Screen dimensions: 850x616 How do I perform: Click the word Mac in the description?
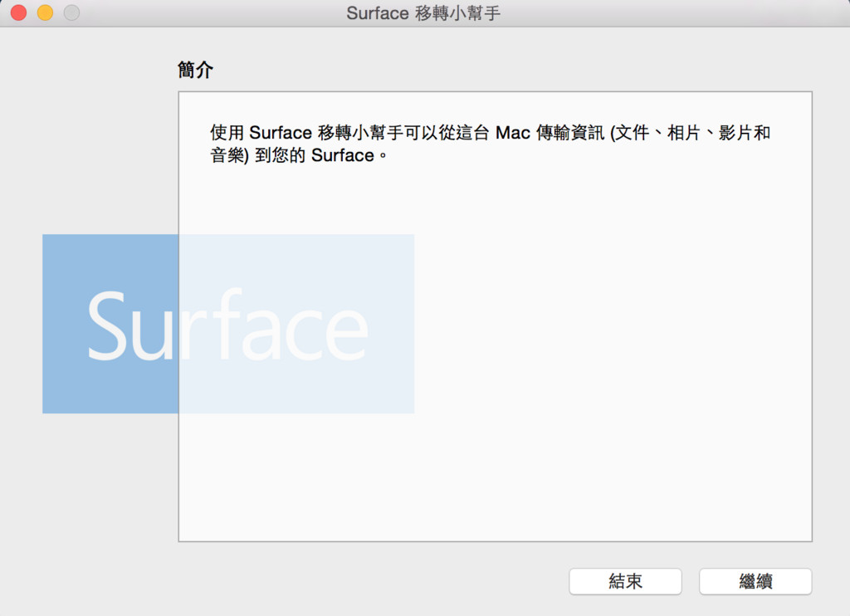pos(512,133)
